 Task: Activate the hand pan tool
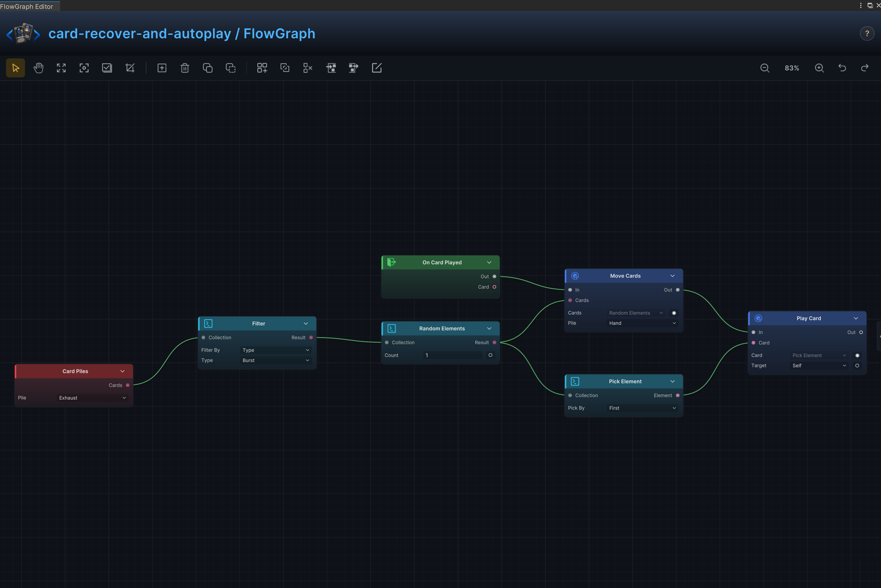(38, 68)
